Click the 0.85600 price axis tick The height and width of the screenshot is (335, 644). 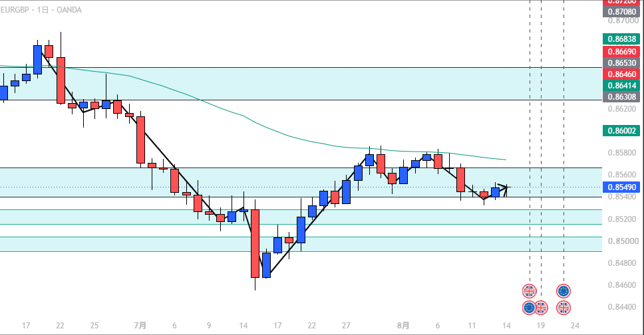click(x=623, y=174)
